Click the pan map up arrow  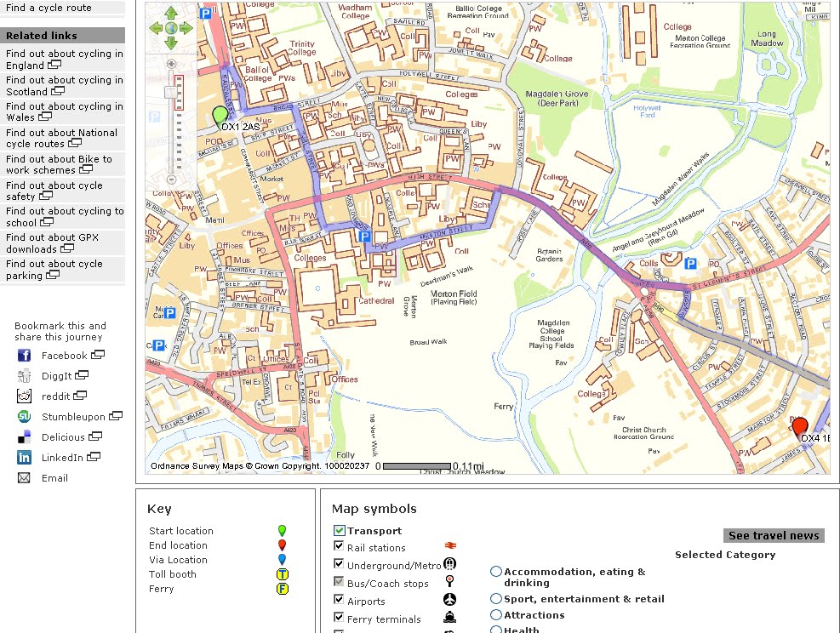click(171, 12)
